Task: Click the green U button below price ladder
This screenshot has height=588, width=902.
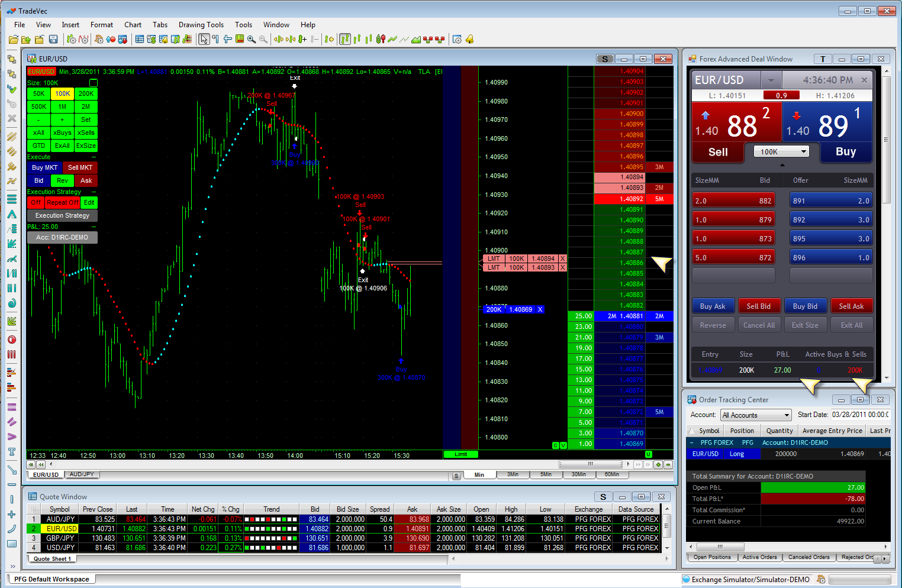Action: coord(649,454)
